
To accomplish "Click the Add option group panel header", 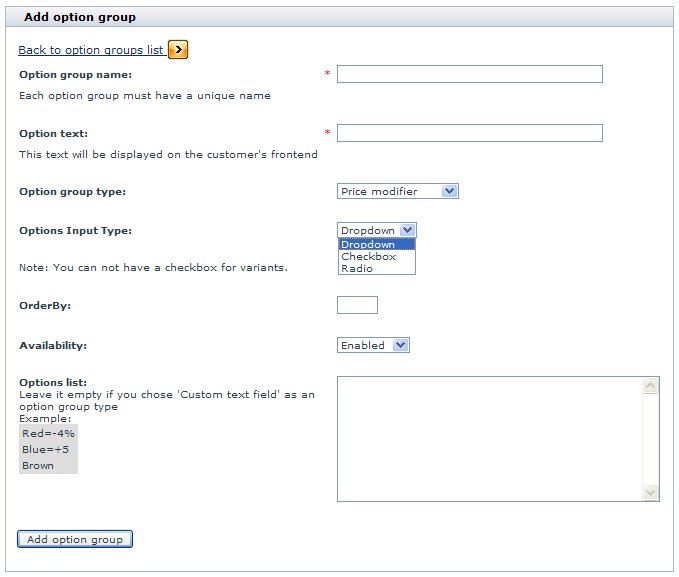I will coord(340,17).
